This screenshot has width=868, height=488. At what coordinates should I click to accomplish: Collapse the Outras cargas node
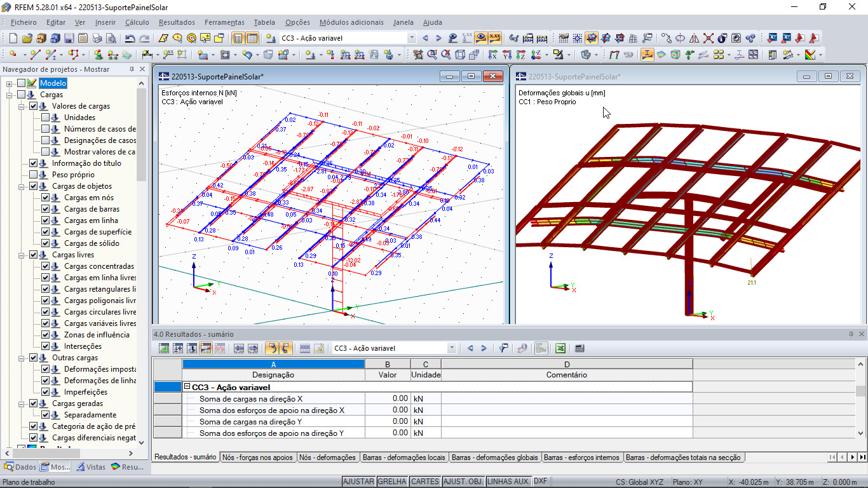click(x=22, y=358)
